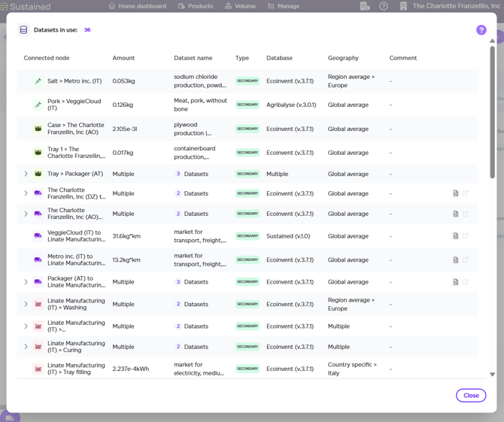Click the Case packaging icon

(x=38, y=129)
